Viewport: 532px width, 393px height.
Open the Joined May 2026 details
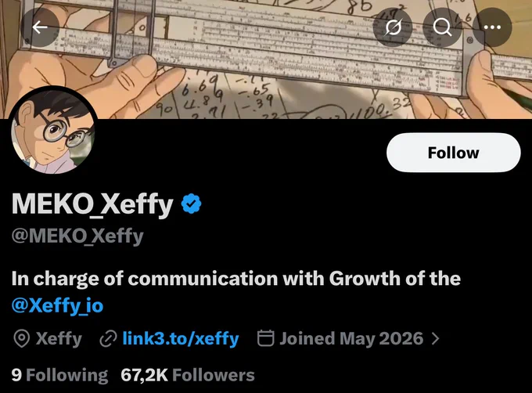(x=351, y=339)
